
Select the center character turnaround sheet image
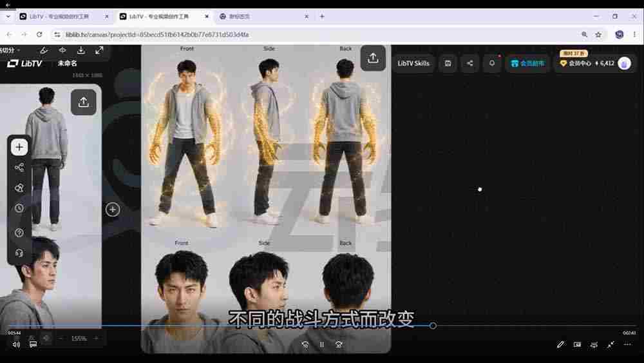pos(266,199)
